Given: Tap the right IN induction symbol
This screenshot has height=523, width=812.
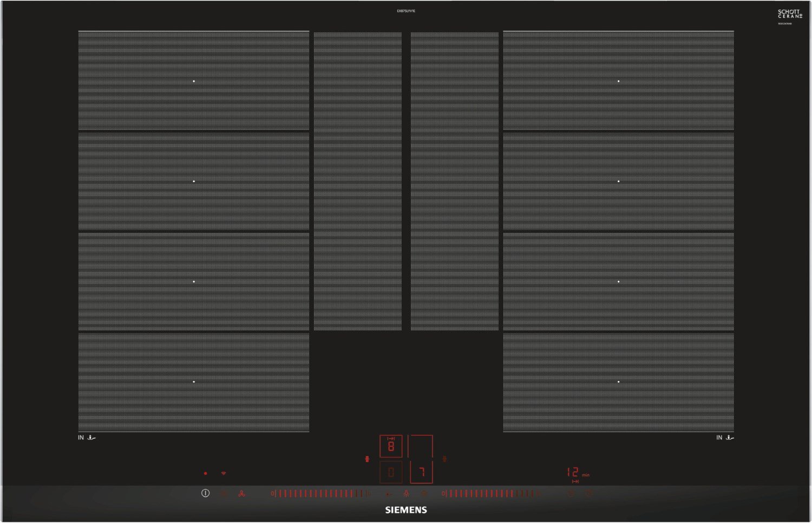Looking at the screenshot, I should click(725, 438).
